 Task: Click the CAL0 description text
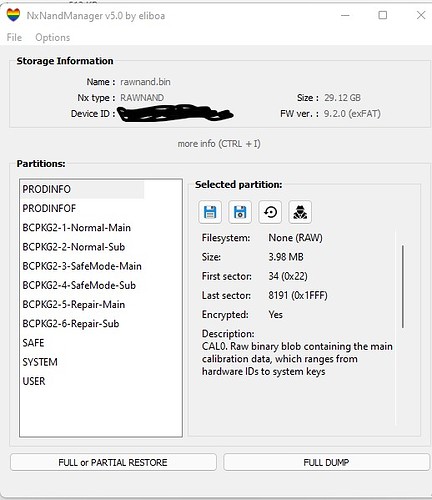tap(297, 359)
